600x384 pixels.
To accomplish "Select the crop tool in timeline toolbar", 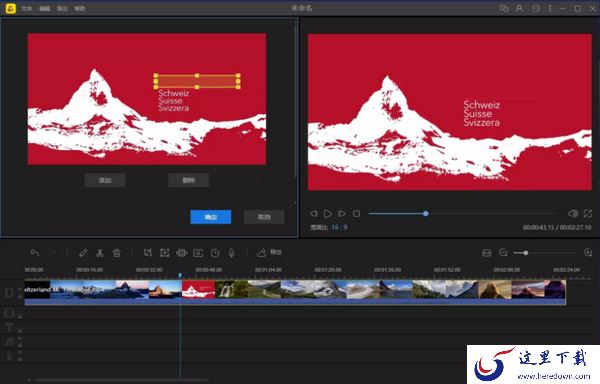I will 148,253.
